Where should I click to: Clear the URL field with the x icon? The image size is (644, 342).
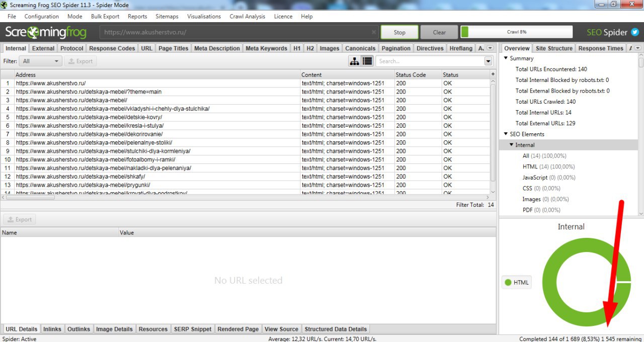coord(374,32)
